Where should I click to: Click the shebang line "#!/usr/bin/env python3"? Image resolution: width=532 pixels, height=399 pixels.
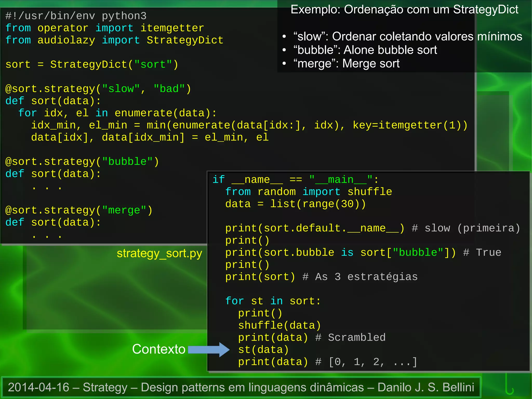[x=76, y=16]
